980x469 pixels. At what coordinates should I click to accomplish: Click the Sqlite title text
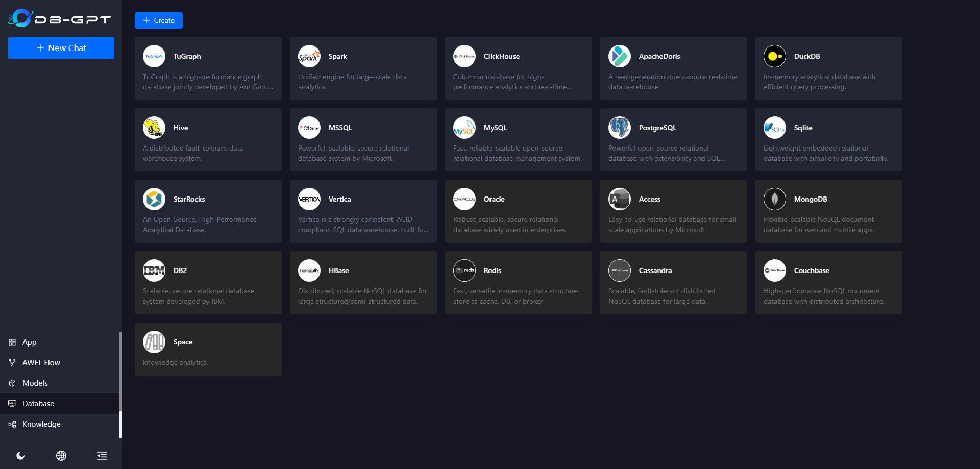click(803, 128)
